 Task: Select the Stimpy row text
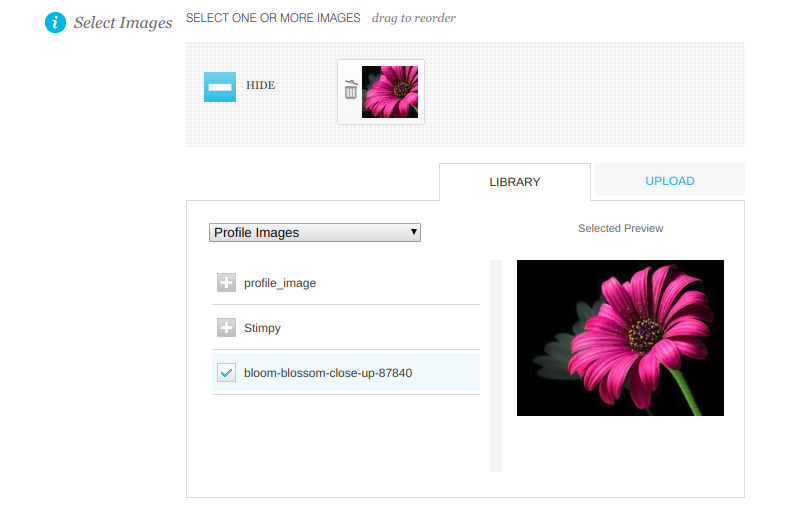[262, 328]
